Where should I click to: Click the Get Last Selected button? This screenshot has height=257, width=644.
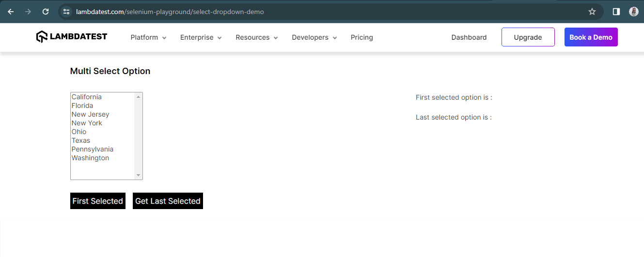point(168,201)
